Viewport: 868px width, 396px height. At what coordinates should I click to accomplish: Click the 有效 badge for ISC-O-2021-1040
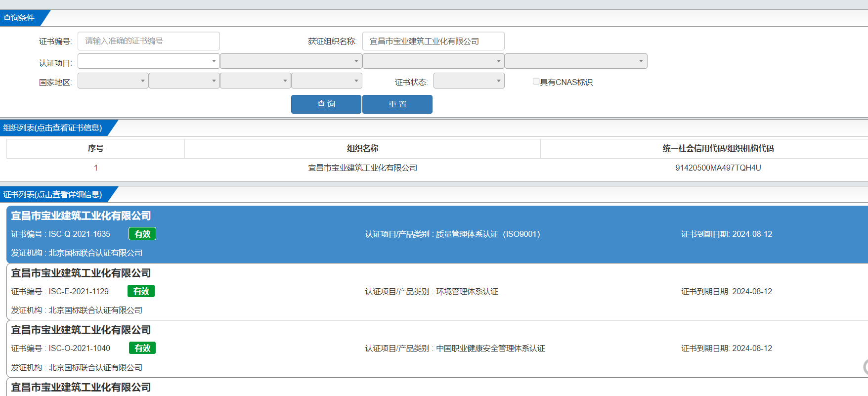pos(142,348)
